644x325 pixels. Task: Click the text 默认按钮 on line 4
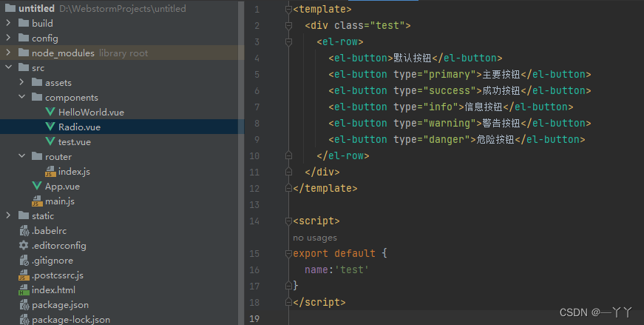tap(413, 58)
